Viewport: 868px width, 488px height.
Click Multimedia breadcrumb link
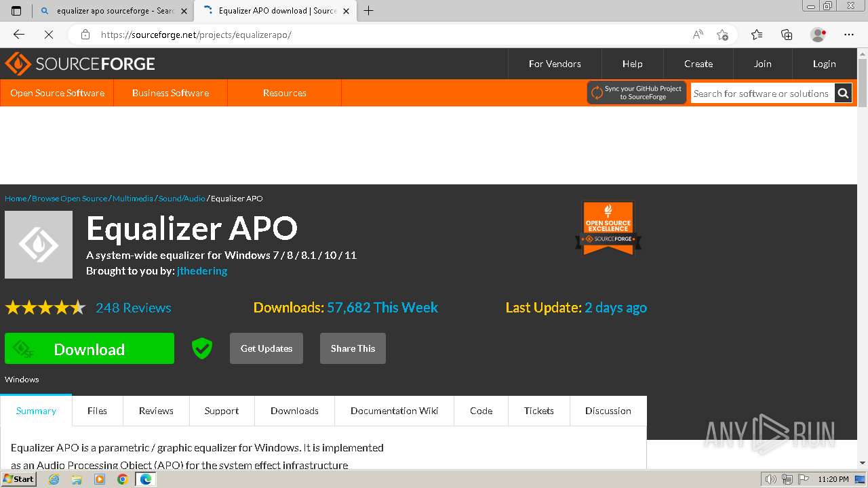tap(133, 199)
